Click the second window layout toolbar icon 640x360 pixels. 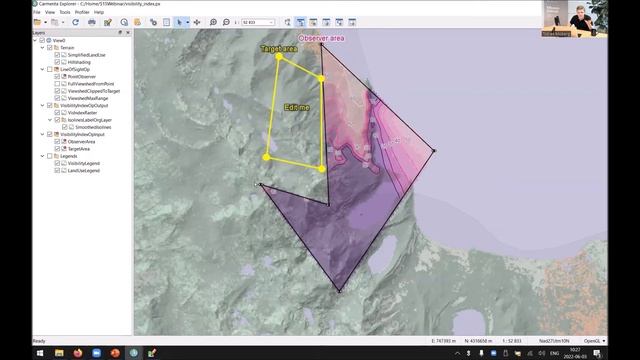coord(313,22)
